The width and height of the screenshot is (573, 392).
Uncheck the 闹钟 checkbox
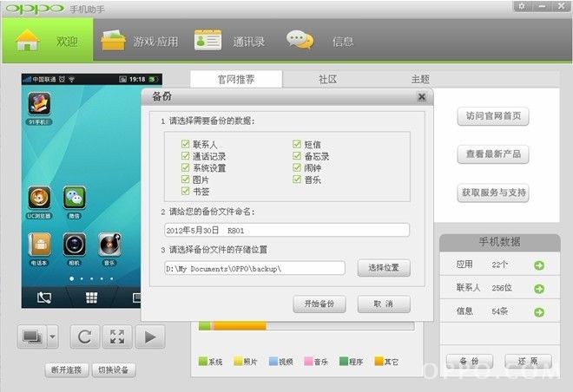click(x=297, y=167)
